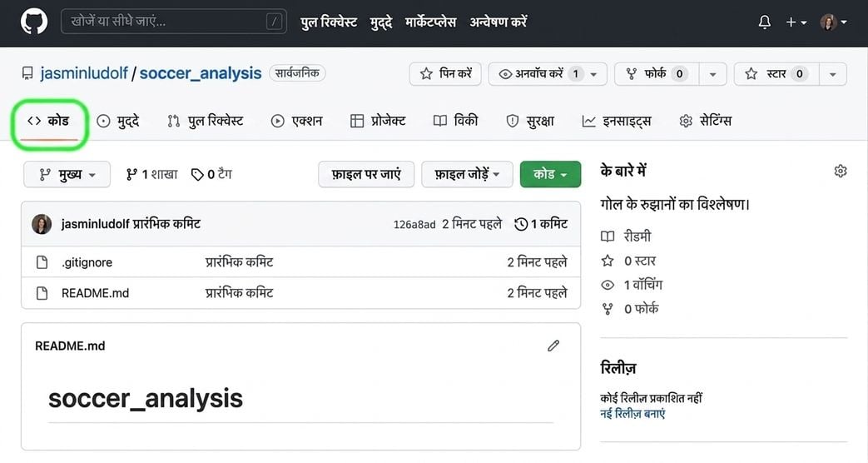Expand the फ़ाइल जोड़ें dropdown
Viewport: 868px width, 463px height.
(x=467, y=174)
